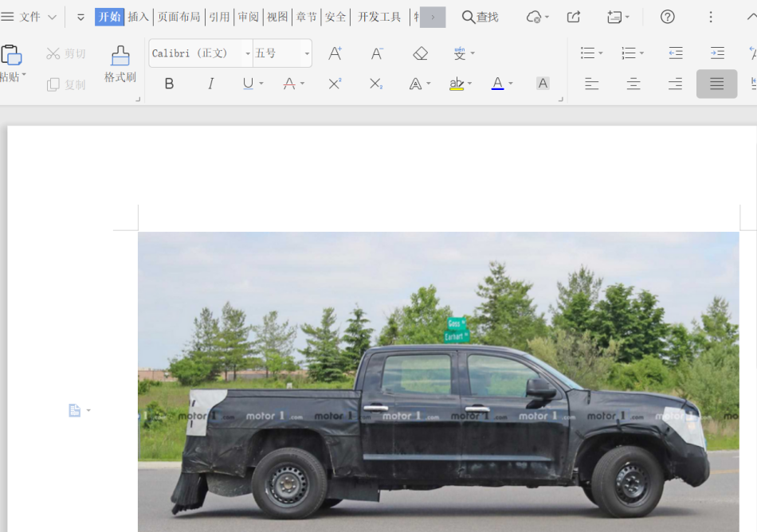This screenshot has width=757, height=532.
Task: Open the font group dialog launcher
Action: coord(560,100)
